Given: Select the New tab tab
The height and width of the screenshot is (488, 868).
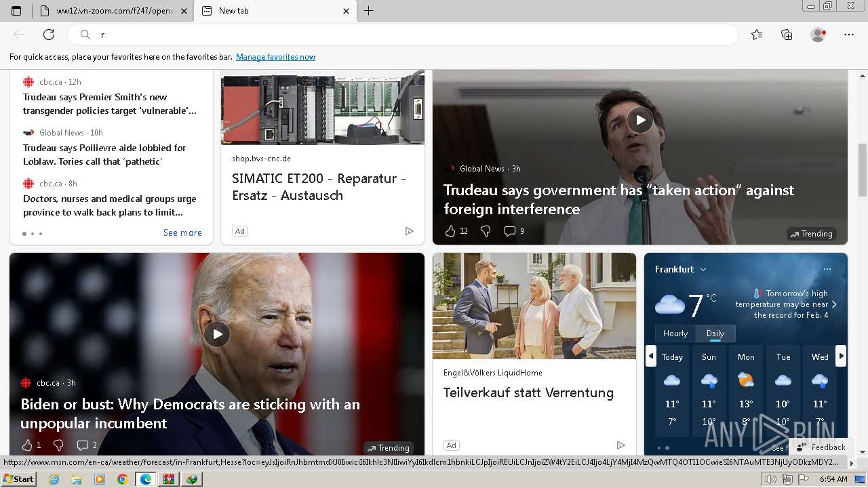Looking at the screenshot, I should (x=275, y=11).
